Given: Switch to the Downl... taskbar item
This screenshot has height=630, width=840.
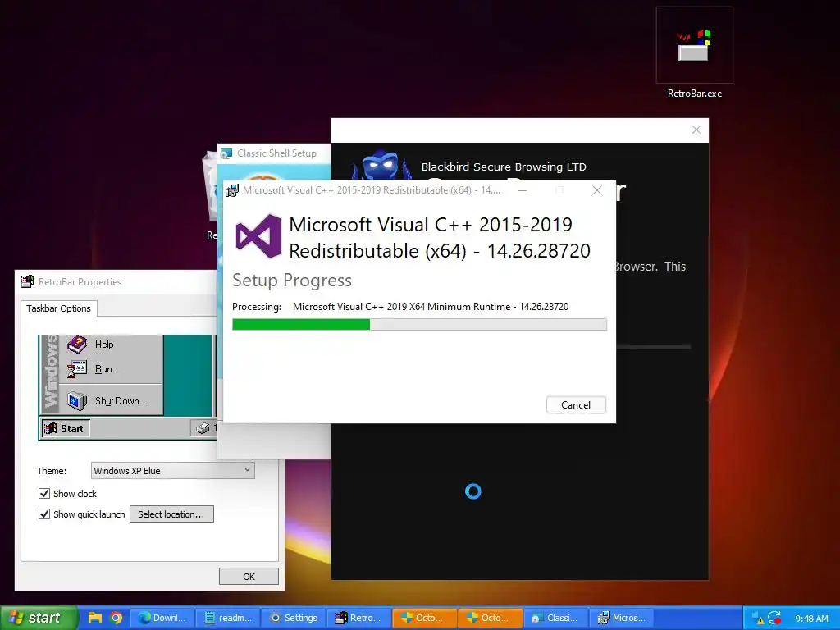Looking at the screenshot, I should 162,618.
